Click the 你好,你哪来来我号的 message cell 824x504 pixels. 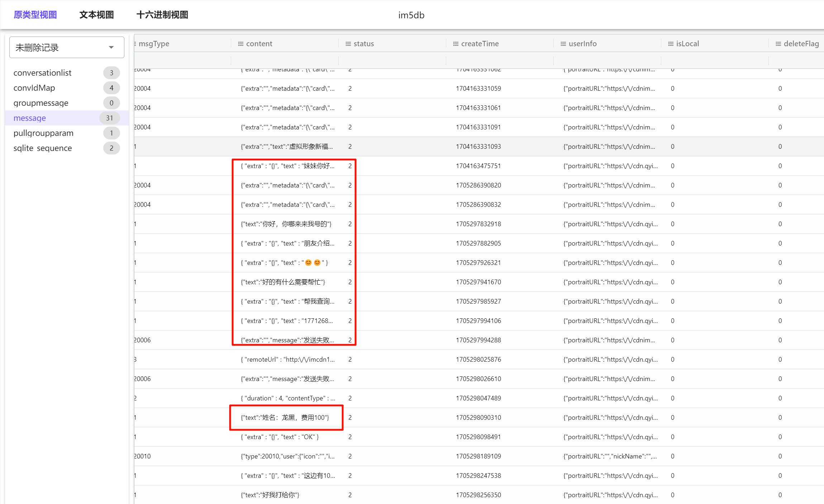click(x=286, y=224)
